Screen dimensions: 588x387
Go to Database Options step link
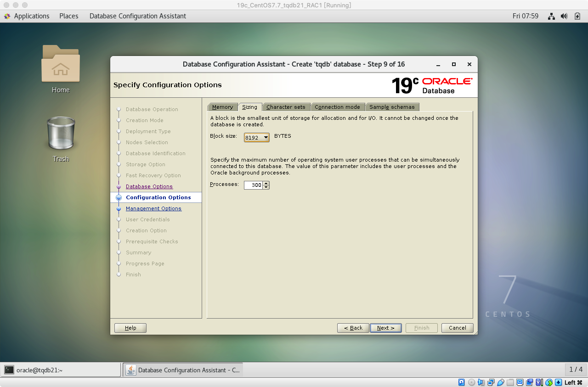149,186
